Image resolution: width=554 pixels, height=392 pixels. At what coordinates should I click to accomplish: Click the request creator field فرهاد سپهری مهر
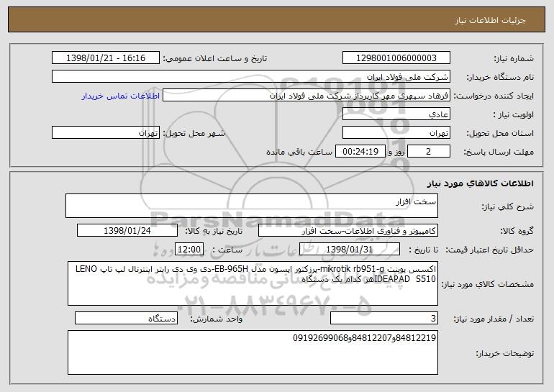(x=306, y=96)
